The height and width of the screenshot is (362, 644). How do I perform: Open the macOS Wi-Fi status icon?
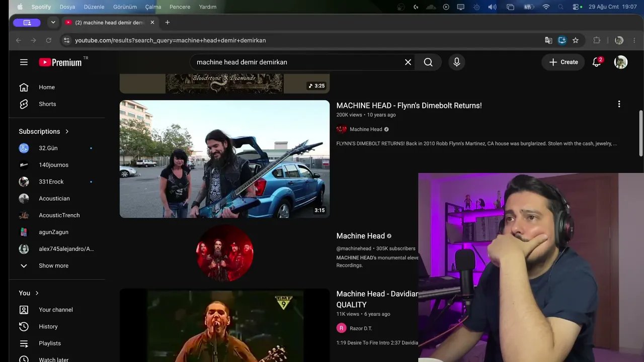(x=546, y=7)
